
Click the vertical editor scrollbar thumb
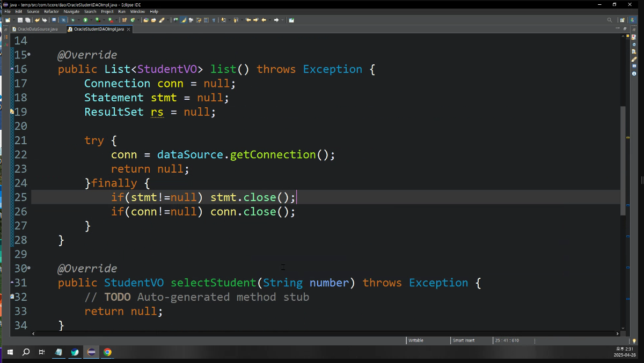click(x=623, y=161)
